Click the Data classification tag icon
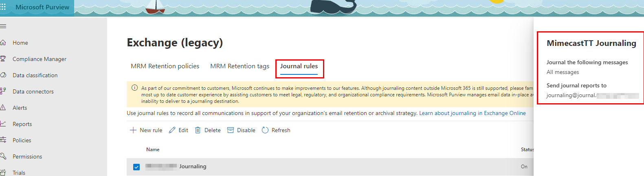This screenshot has width=644, height=176. click(3, 75)
